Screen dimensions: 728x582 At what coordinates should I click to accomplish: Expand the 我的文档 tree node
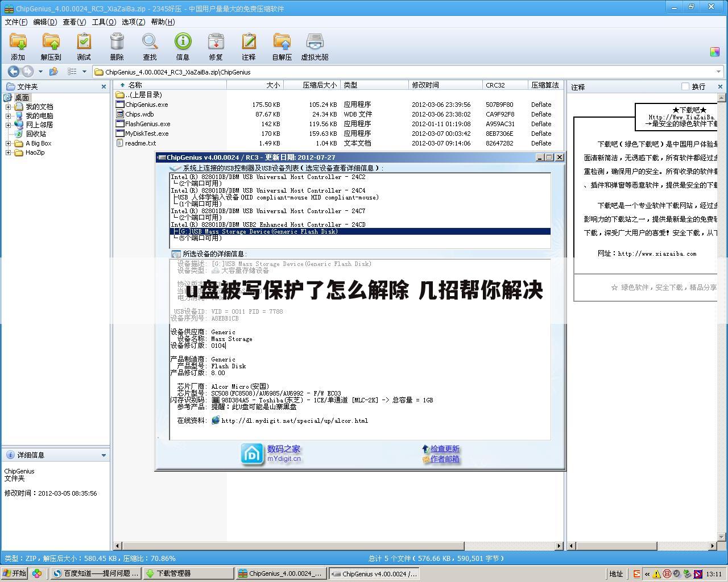click(9, 107)
